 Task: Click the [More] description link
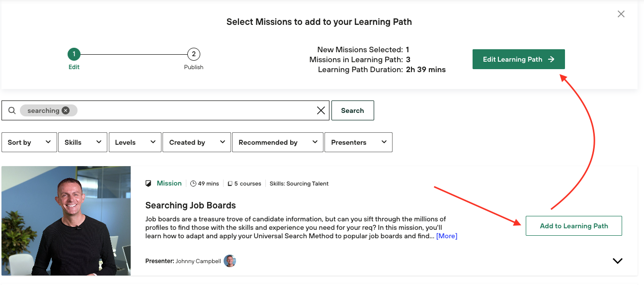tap(447, 236)
